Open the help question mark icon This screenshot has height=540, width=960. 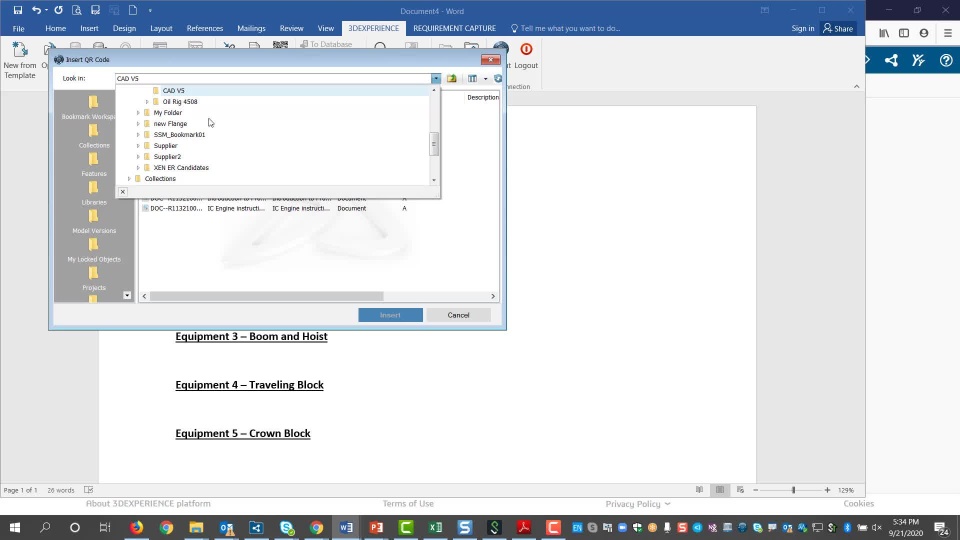pyautogui.click(x=946, y=60)
